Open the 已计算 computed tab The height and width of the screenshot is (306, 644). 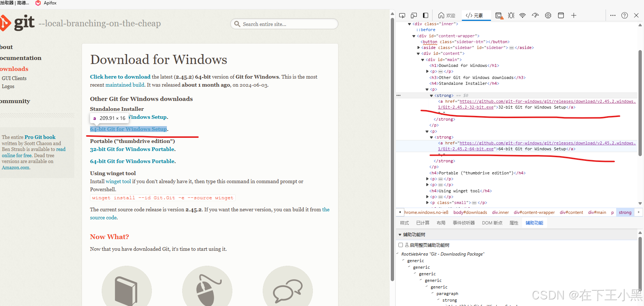pyautogui.click(x=423, y=223)
